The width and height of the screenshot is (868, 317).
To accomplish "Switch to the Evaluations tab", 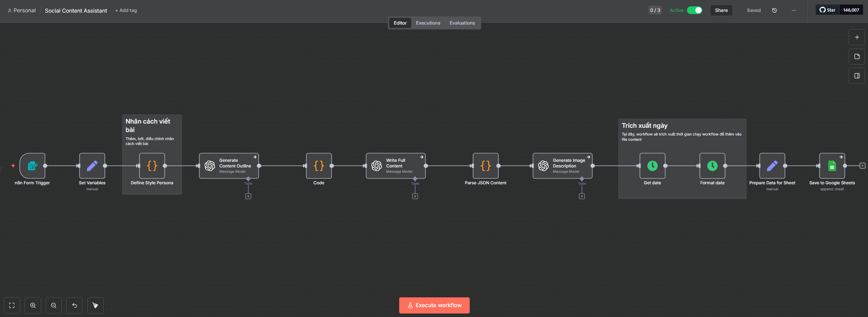I will (462, 23).
